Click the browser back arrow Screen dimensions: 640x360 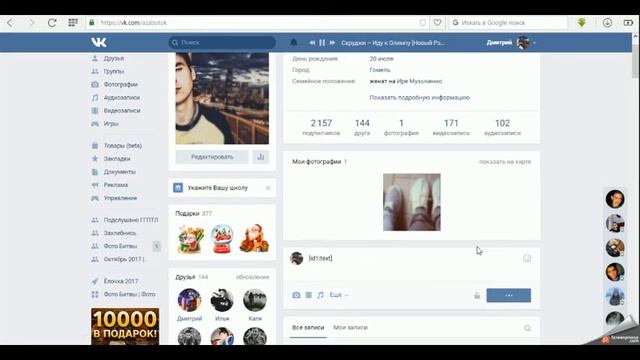click(10, 23)
